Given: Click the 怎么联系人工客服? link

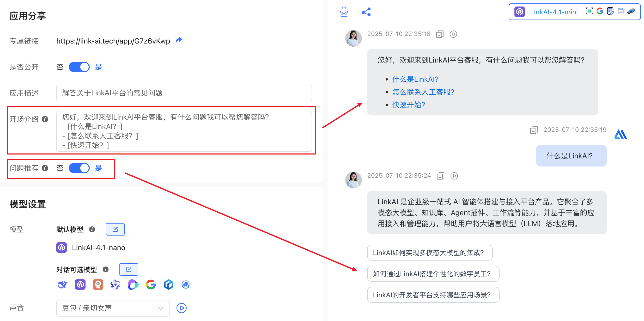Looking at the screenshot, I should point(423,92).
